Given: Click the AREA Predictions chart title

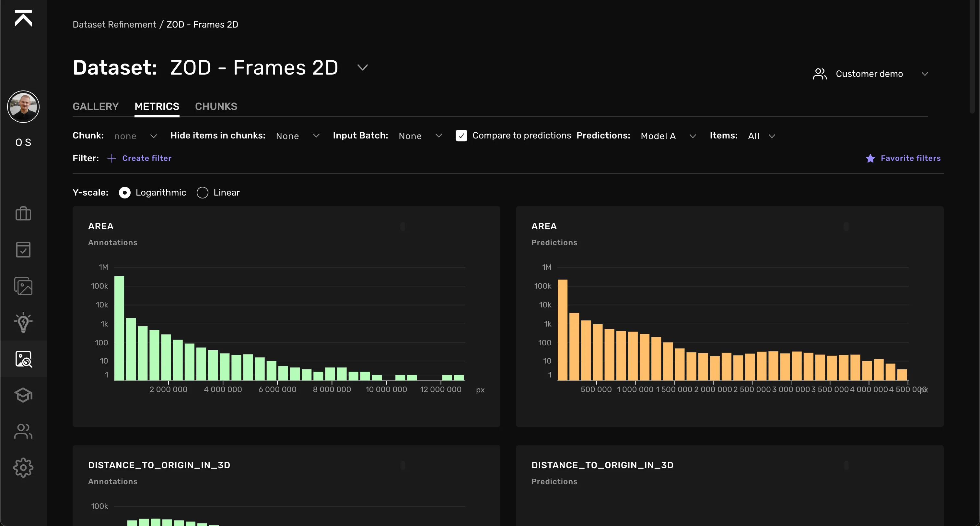Looking at the screenshot, I should (544, 226).
